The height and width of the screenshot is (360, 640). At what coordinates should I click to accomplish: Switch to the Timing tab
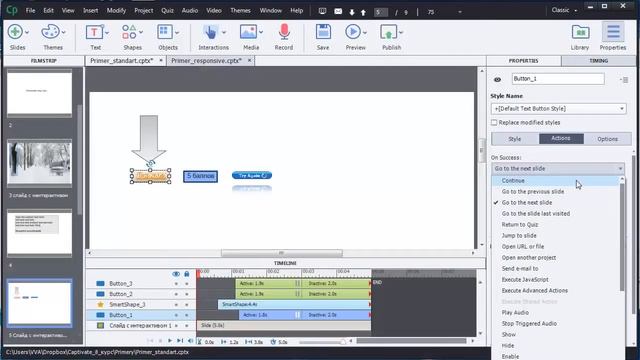[598, 61]
